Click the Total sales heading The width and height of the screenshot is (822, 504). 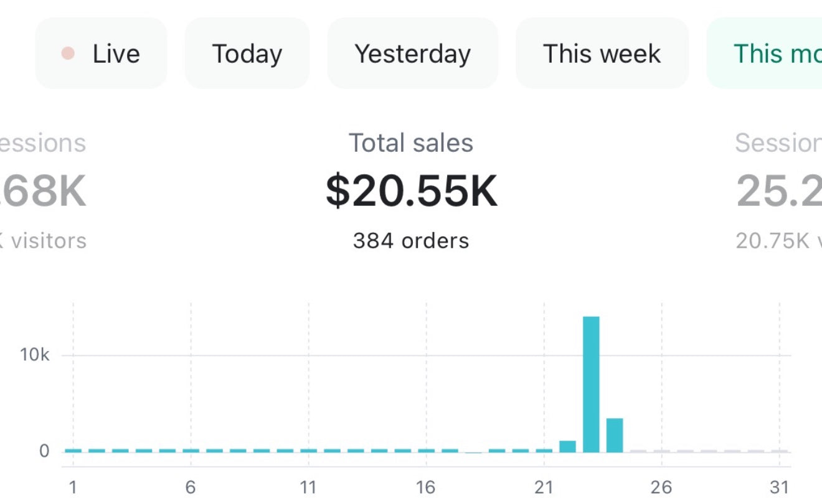click(x=411, y=143)
